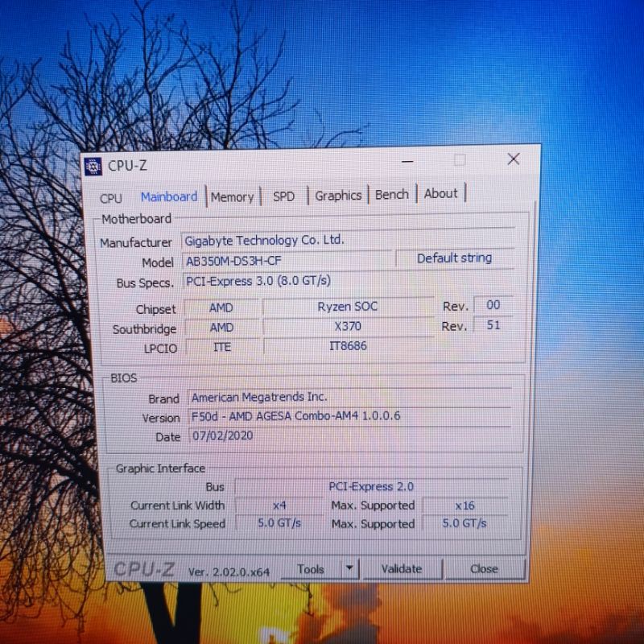This screenshot has height=644, width=644.
Task: Go to the About tab
Action: tap(440, 193)
